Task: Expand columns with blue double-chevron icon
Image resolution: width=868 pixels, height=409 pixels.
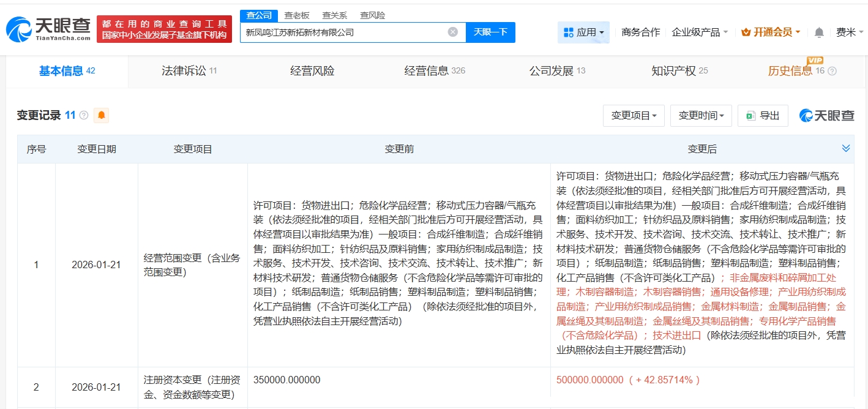Action: click(x=846, y=148)
